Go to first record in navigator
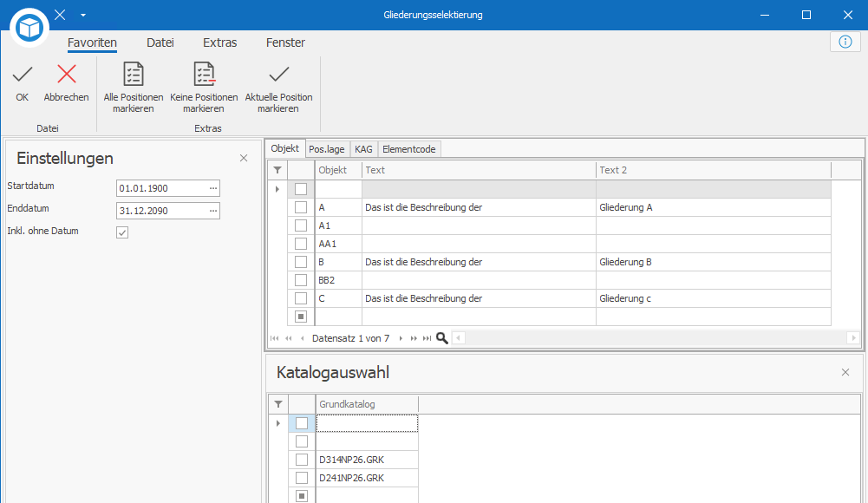 pos(275,338)
